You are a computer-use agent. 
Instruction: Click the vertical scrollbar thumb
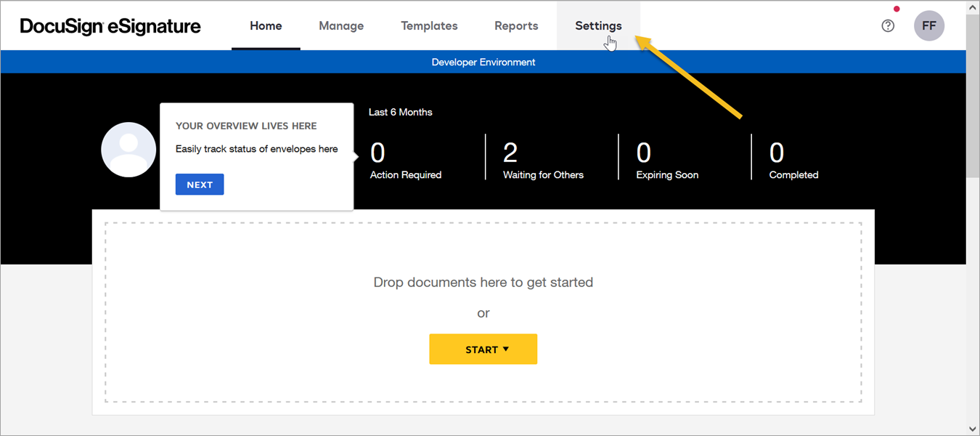click(973, 94)
